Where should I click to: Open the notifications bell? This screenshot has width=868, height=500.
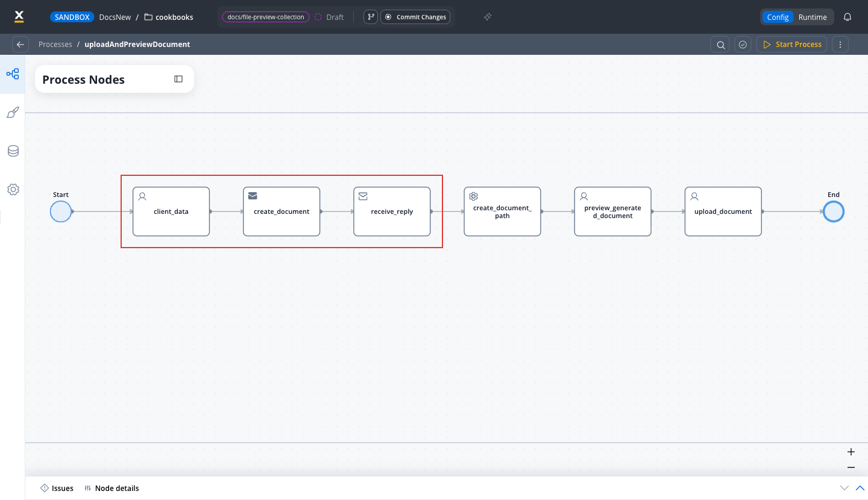848,17
